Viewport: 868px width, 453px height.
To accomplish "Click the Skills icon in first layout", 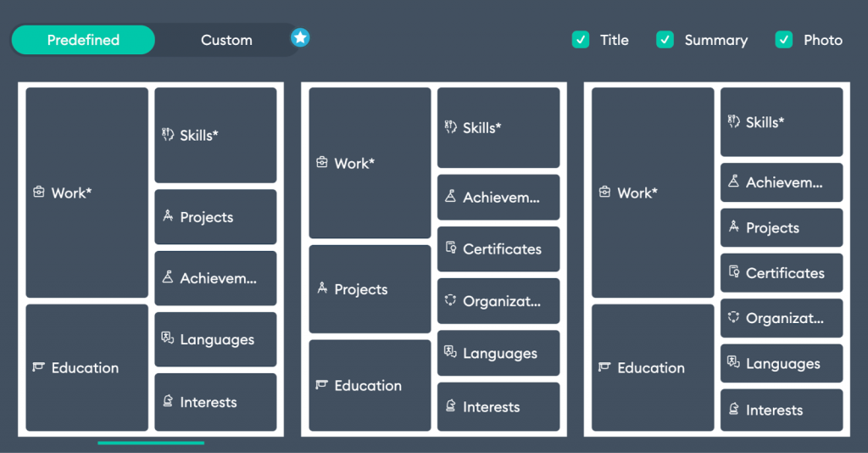I will pos(167,134).
